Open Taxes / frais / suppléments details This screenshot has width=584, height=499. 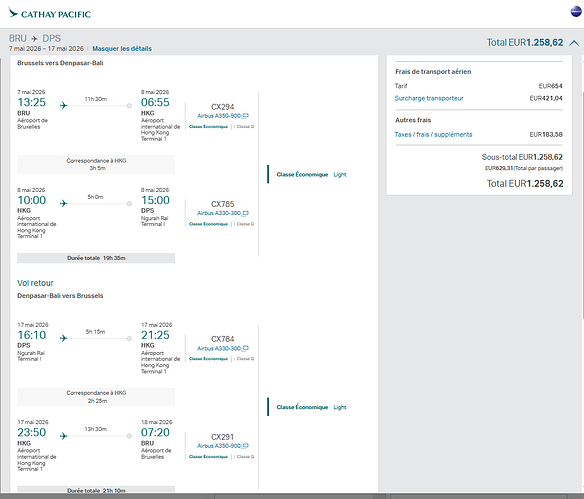[x=433, y=134]
